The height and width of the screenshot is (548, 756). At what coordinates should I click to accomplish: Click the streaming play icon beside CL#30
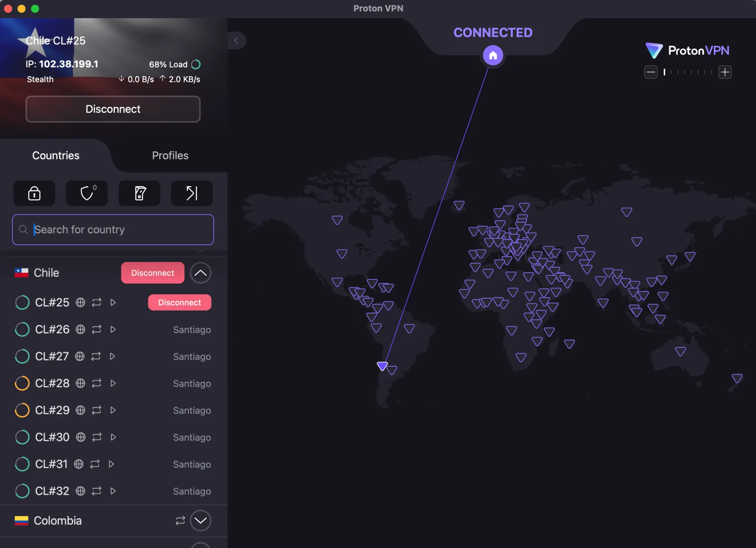point(113,437)
